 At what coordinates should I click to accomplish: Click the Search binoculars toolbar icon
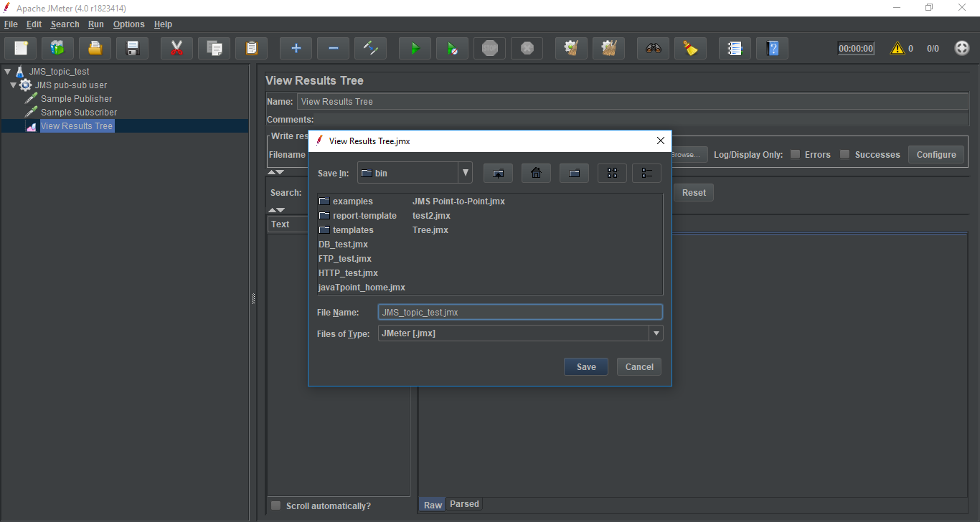click(653, 49)
